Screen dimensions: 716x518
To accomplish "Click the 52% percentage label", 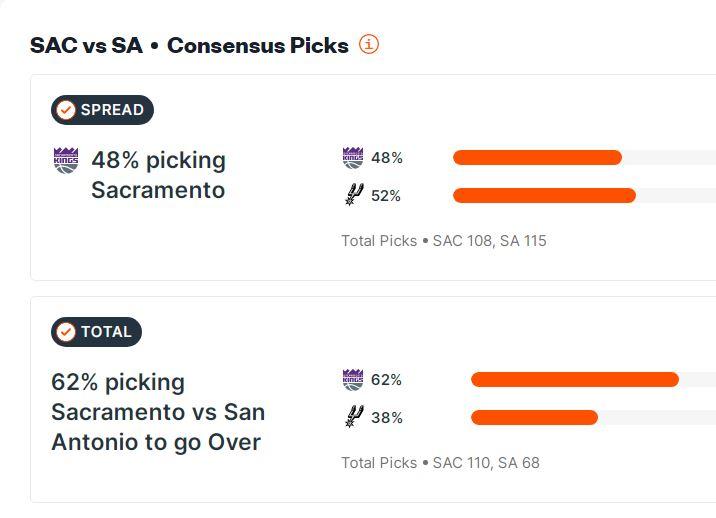I will (386, 196).
